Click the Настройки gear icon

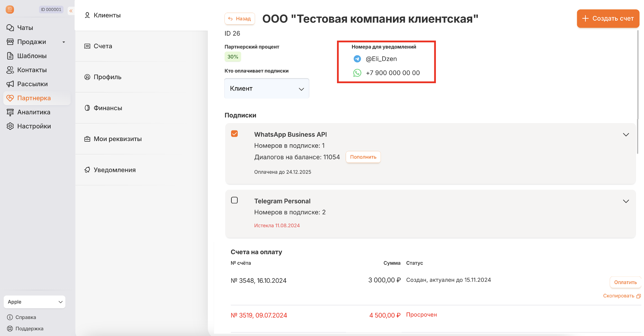tap(10, 126)
